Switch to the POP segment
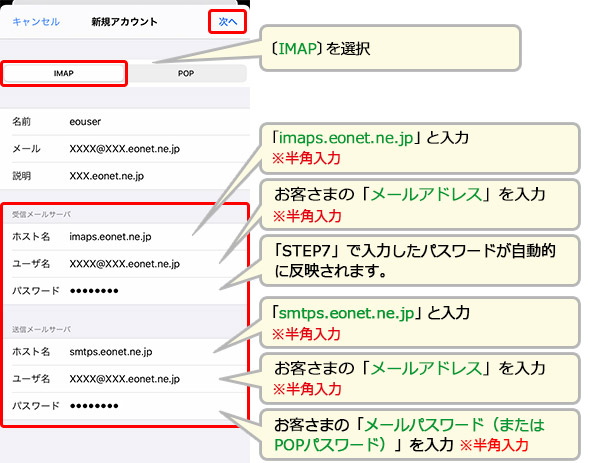 point(186,73)
